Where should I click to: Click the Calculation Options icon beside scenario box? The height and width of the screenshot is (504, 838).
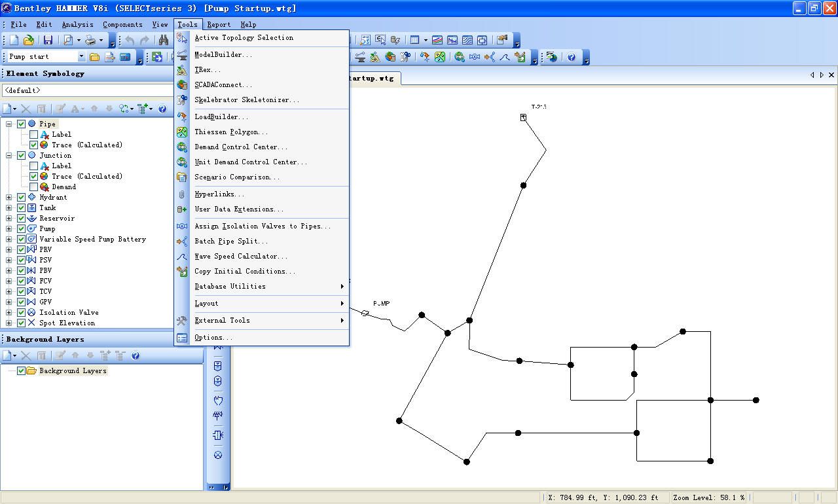(124, 57)
